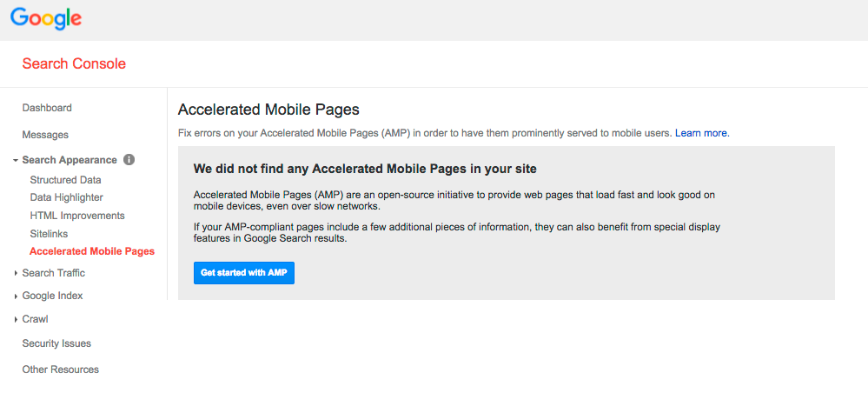Viewport: 868px width, 393px height.
Task: Open Google Index menu item
Action: (53, 296)
